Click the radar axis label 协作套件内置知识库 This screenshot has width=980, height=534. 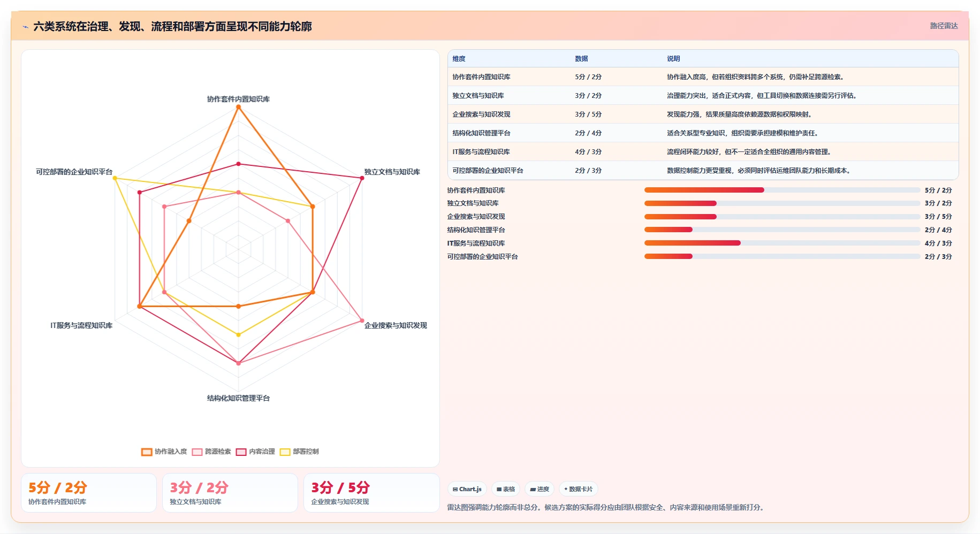click(238, 99)
